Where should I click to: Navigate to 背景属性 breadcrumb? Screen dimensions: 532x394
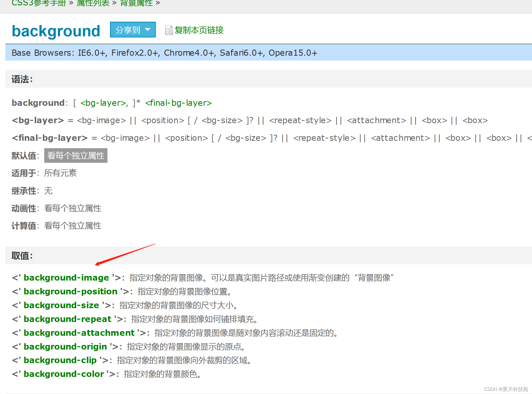[136, 3]
